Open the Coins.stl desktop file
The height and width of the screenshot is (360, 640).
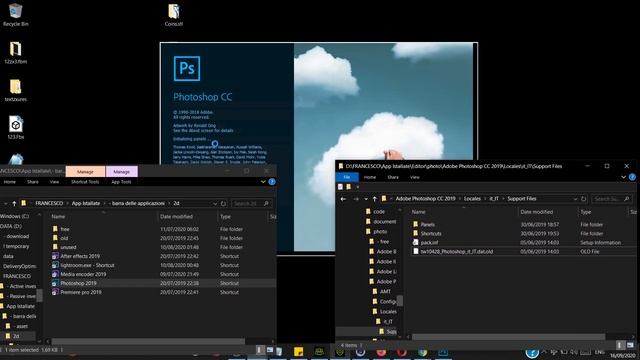[x=174, y=15]
